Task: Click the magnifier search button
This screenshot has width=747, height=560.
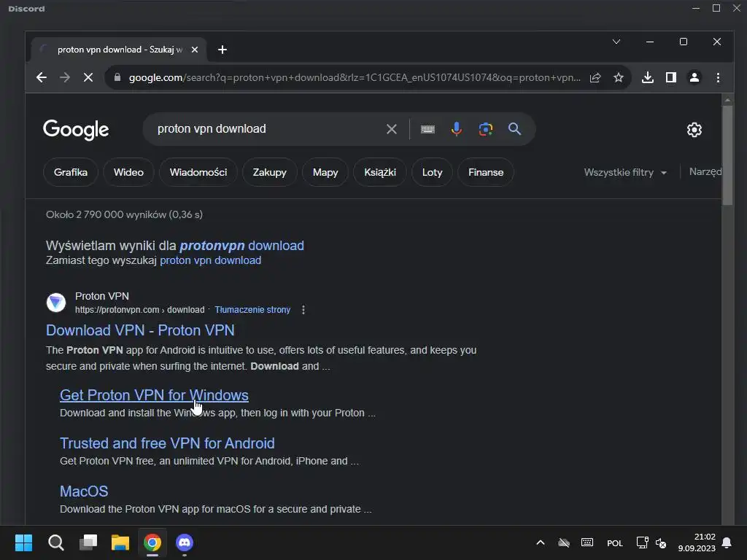Action: tap(514, 129)
